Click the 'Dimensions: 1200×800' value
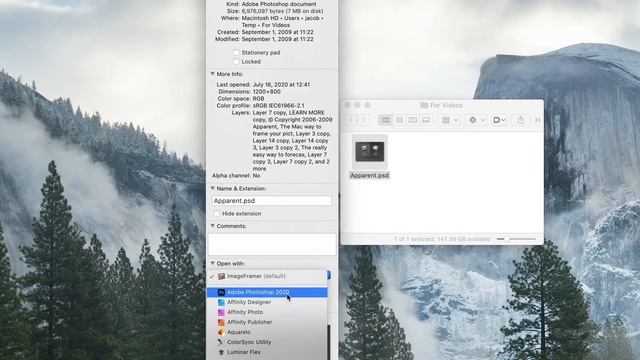The image size is (640, 360). coord(267,91)
